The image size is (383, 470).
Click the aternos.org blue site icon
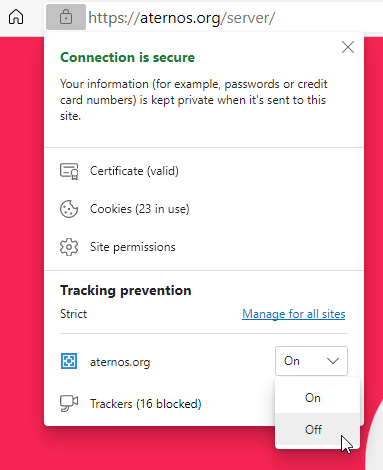point(69,361)
